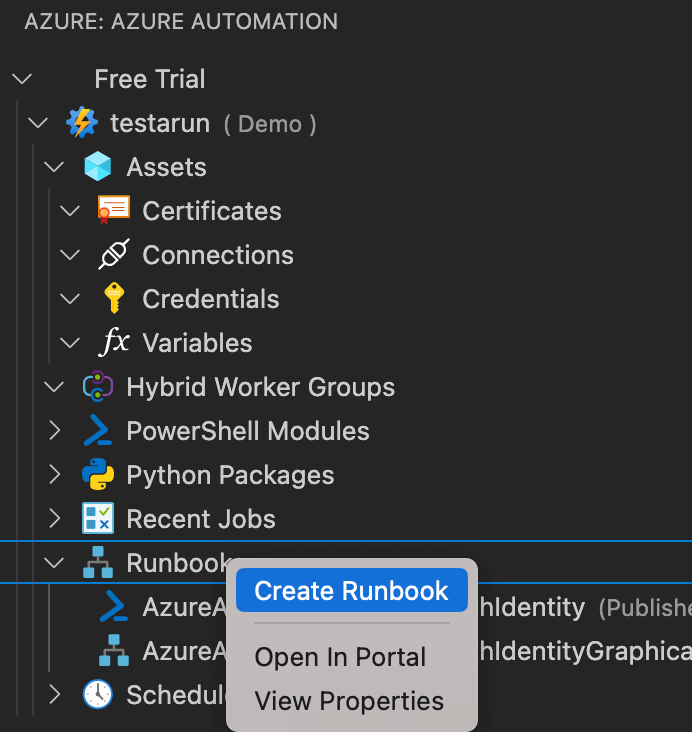Expand the Recent Jobs node
The image size is (692, 732).
54,519
